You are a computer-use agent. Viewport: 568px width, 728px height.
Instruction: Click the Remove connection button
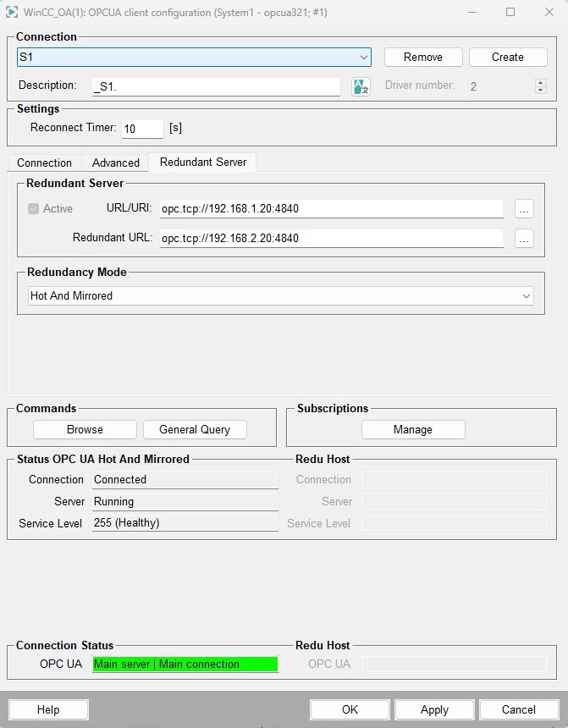423,58
